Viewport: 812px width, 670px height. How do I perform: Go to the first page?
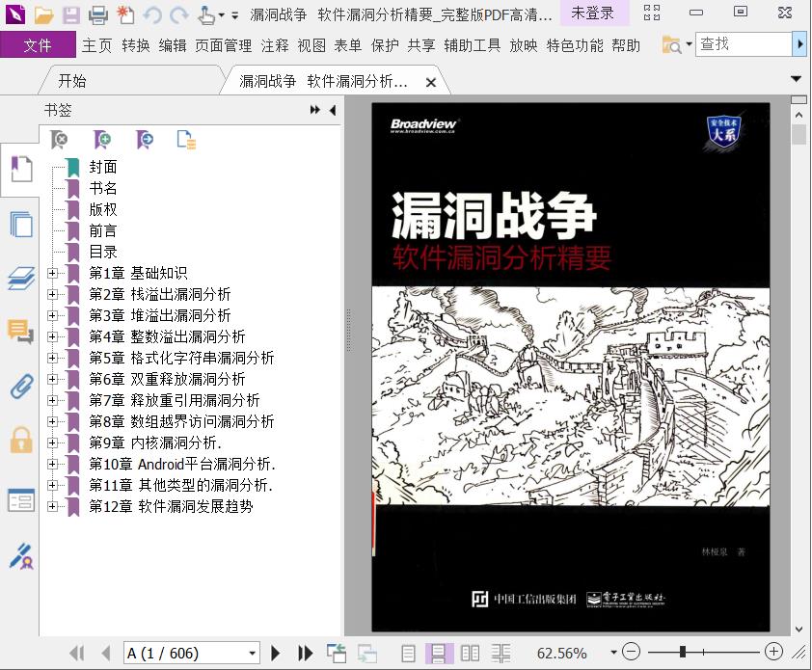pyautogui.click(x=77, y=654)
